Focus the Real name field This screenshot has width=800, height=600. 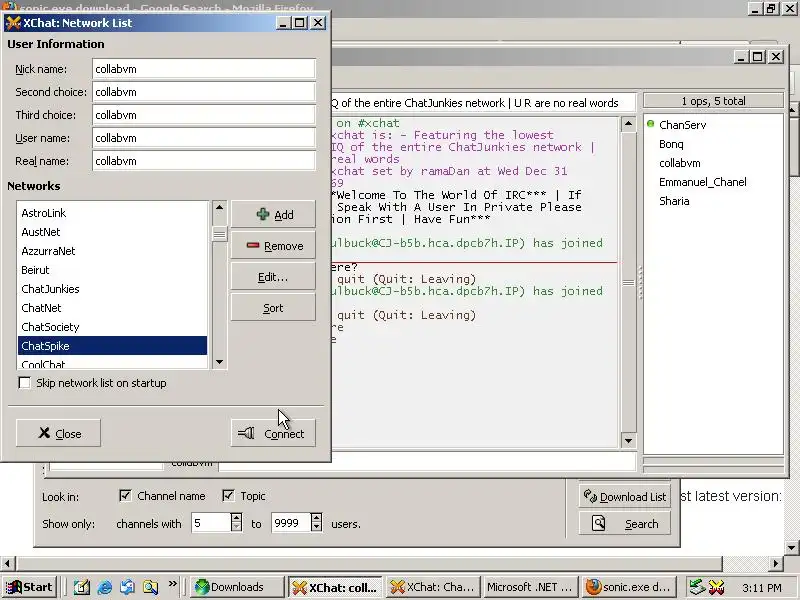coord(204,161)
